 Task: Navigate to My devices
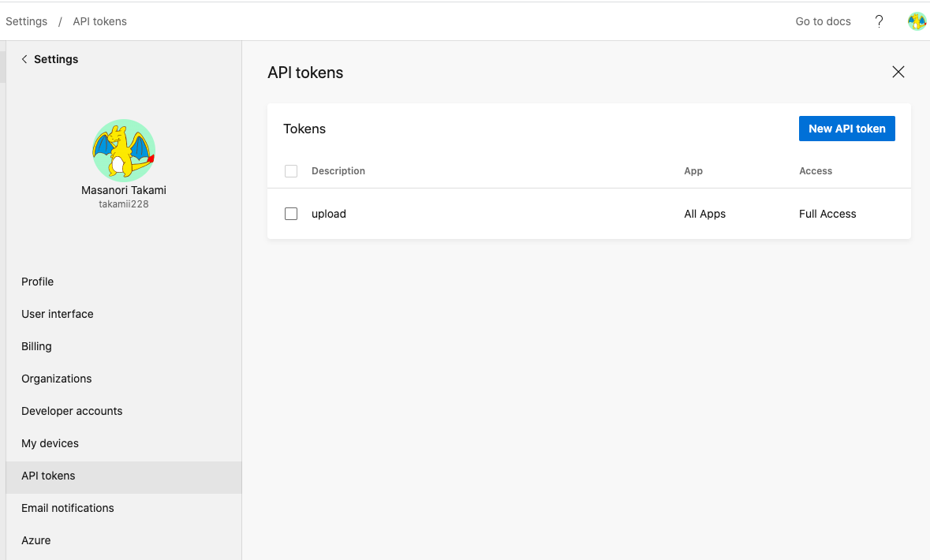point(50,443)
